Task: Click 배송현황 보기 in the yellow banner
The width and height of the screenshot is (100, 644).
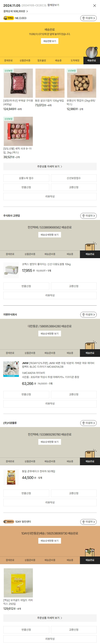Action: coord(49,41)
